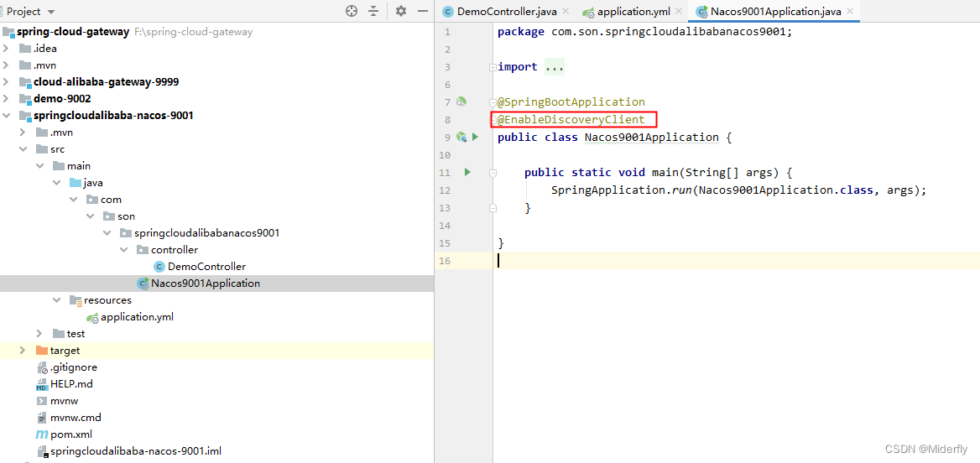This screenshot has width=980, height=463.
Task: Switch to application.yml tab
Action: (x=626, y=11)
